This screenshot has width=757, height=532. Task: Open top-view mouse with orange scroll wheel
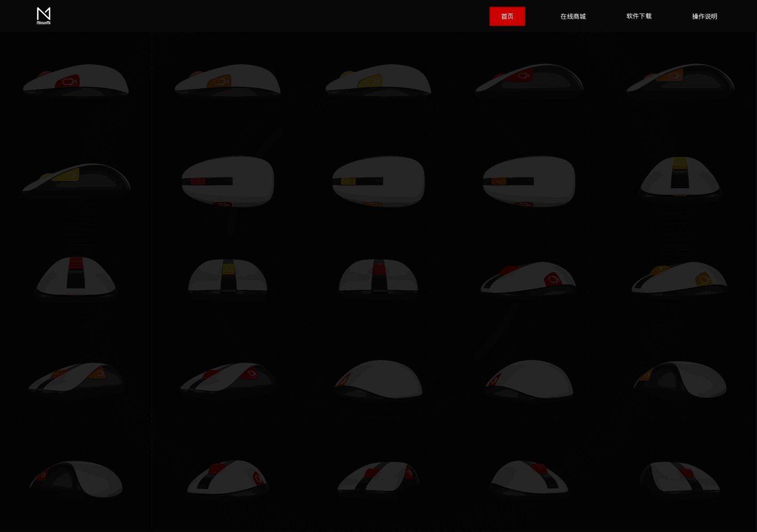coord(529,181)
